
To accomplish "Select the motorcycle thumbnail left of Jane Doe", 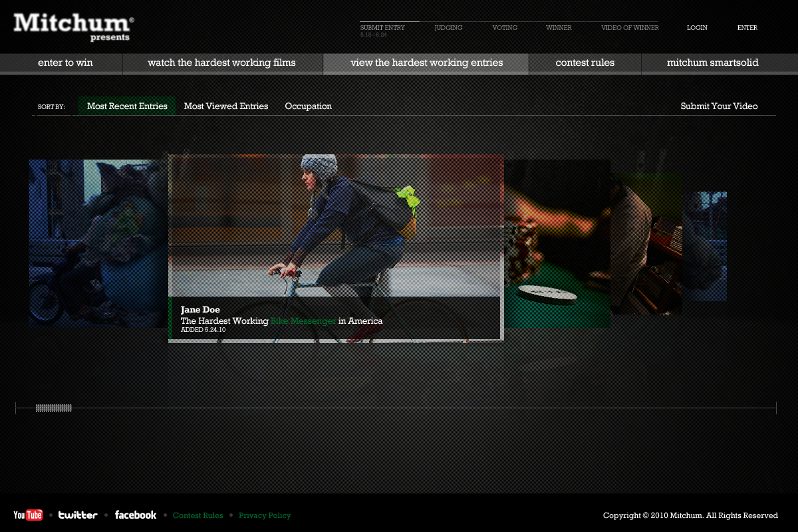I will (98, 243).
